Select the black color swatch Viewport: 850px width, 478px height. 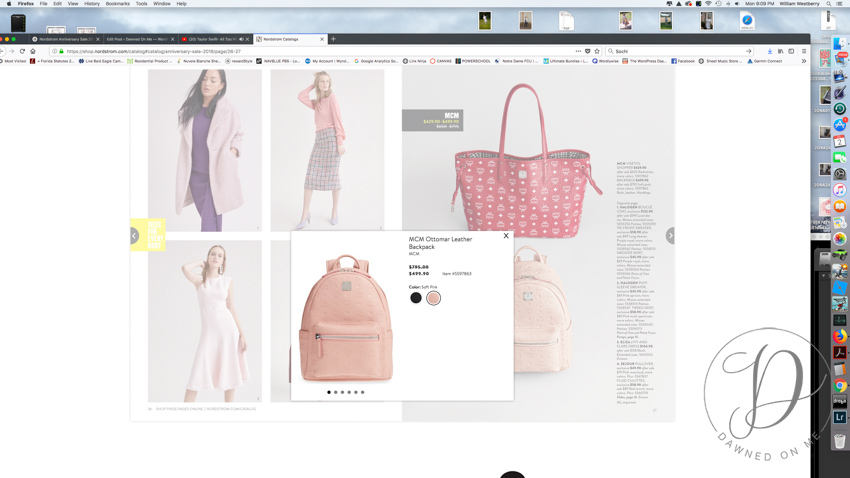click(416, 298)
